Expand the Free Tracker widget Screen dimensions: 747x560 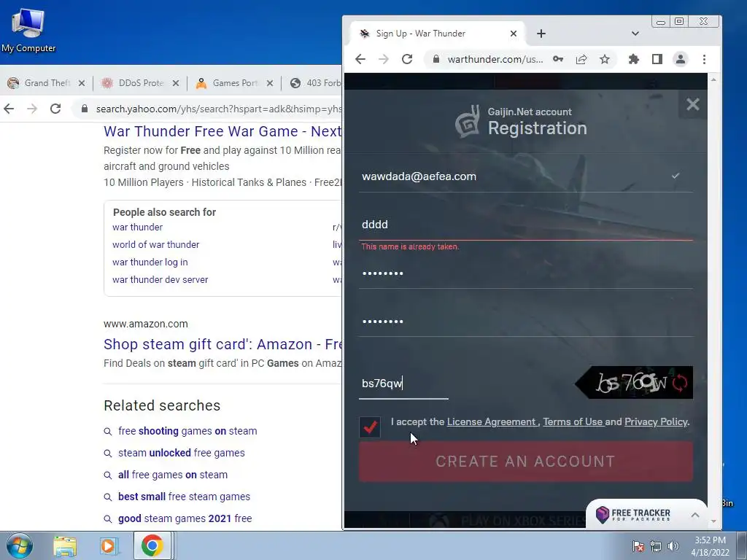695,515
